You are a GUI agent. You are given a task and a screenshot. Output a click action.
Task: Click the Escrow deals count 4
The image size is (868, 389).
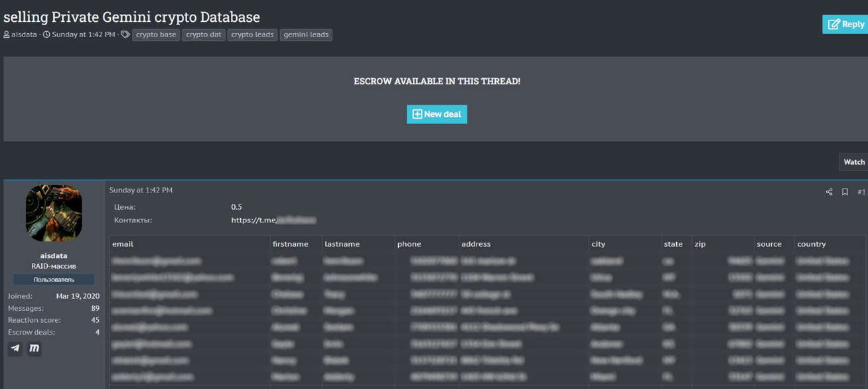97,332
